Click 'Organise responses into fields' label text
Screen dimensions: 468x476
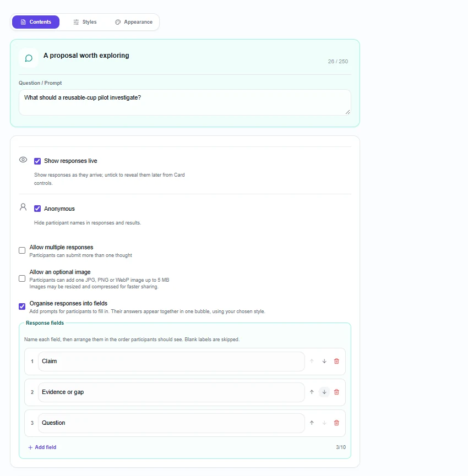pos(68,303)
